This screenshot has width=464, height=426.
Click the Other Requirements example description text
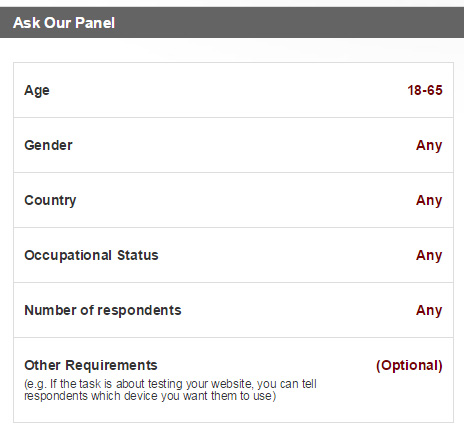[170, 390]
